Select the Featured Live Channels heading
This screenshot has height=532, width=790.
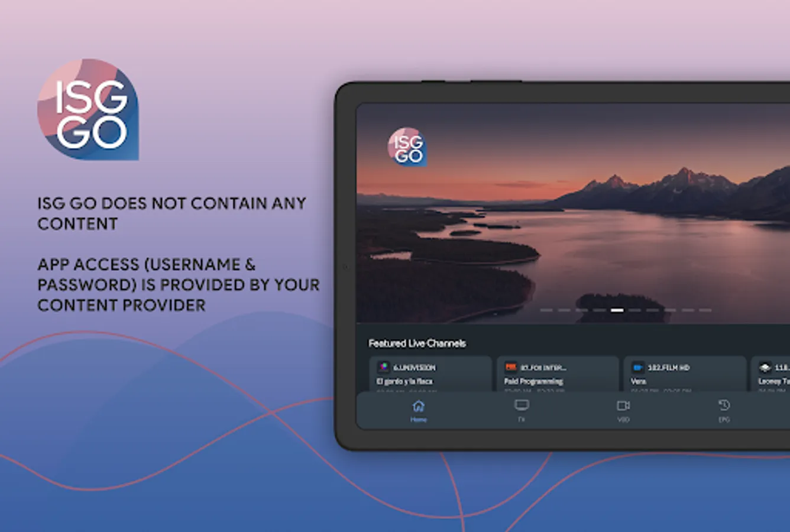(417, 343)
